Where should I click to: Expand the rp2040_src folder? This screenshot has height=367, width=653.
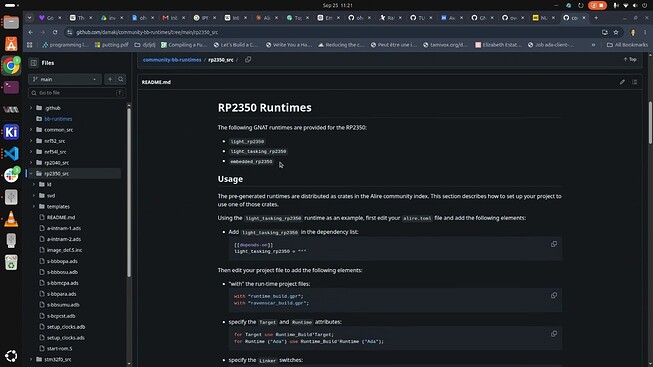31,162
